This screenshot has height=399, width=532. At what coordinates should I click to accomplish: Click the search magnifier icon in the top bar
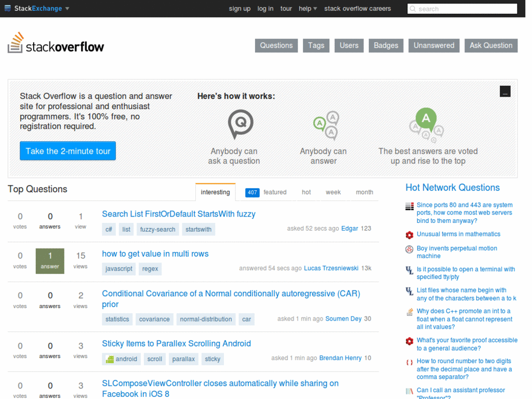(x=413, y=9)
